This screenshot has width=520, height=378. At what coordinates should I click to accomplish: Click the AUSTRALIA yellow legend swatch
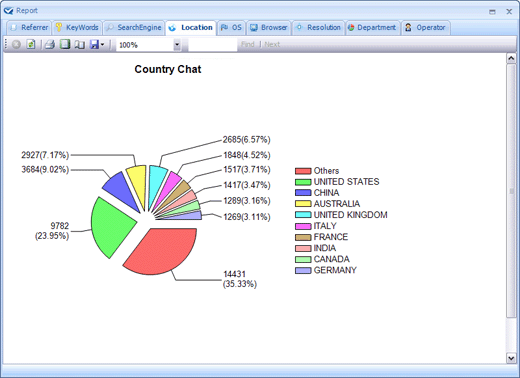[303, 204]
